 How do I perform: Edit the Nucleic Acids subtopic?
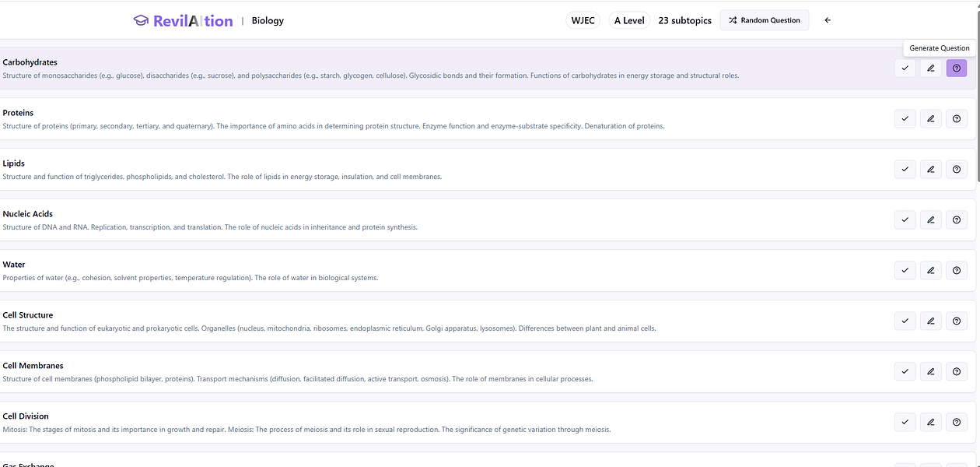931,220
